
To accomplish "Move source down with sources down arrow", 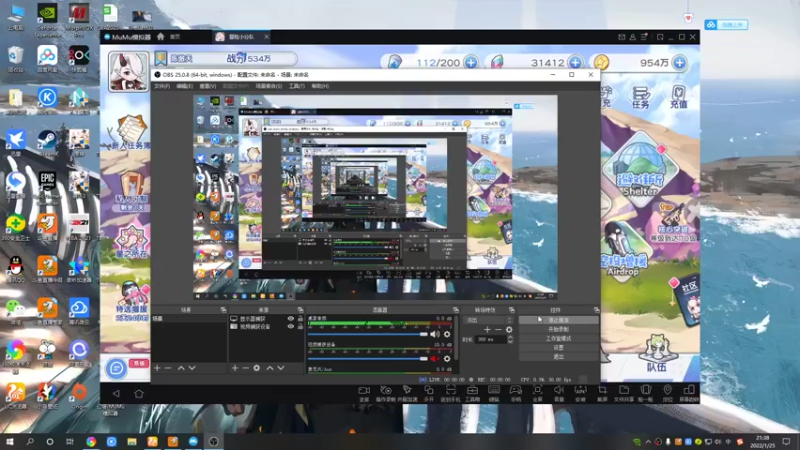I will click(281, 368).
